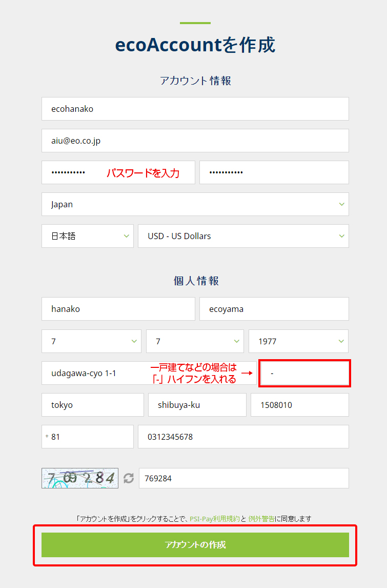
Task: Open the birth year 1977 dropdown
Action: (299, 341)
